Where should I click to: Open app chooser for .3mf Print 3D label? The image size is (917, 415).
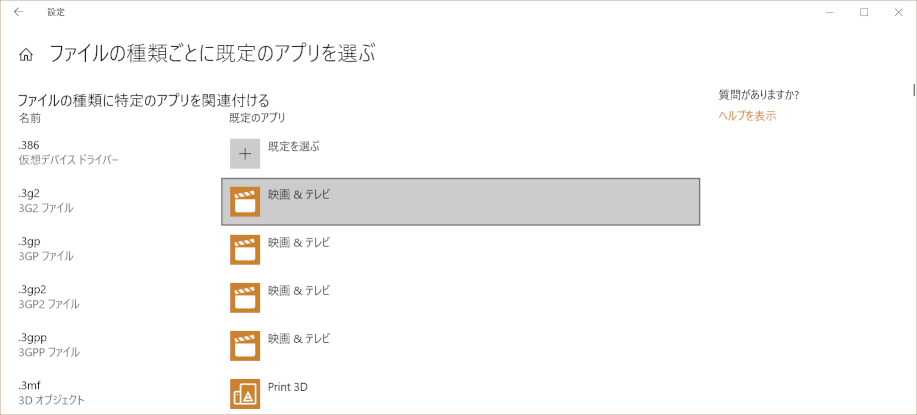tap(288, 386)
